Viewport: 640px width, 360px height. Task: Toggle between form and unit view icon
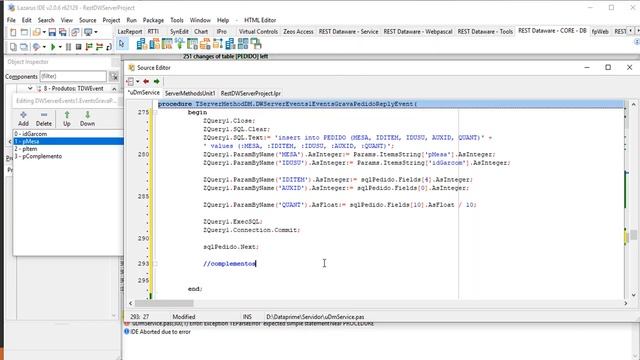click(75, 32)
